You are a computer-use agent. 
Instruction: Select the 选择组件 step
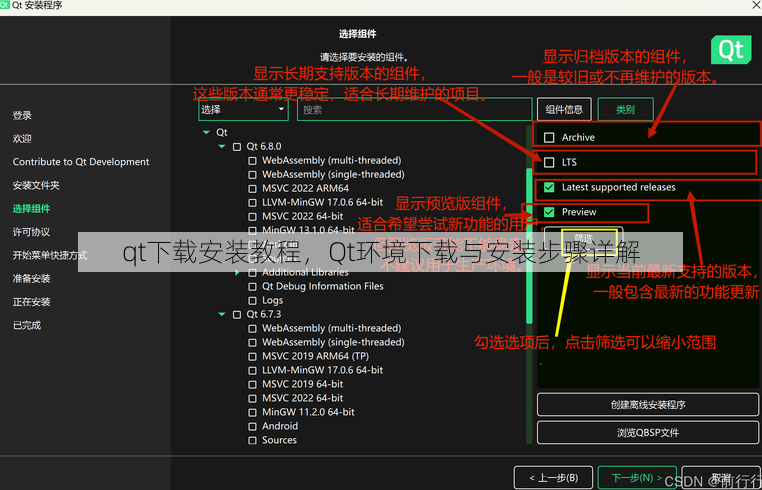tap(32, 209)
